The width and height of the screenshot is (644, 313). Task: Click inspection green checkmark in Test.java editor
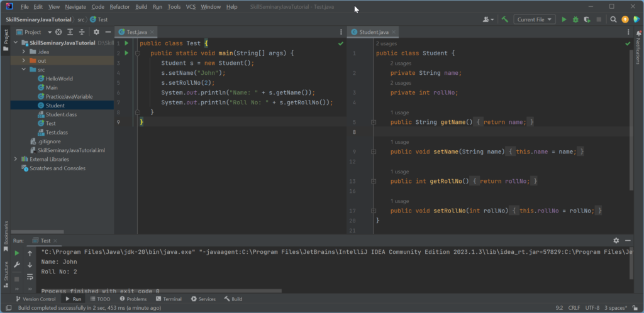pos(340,43)
